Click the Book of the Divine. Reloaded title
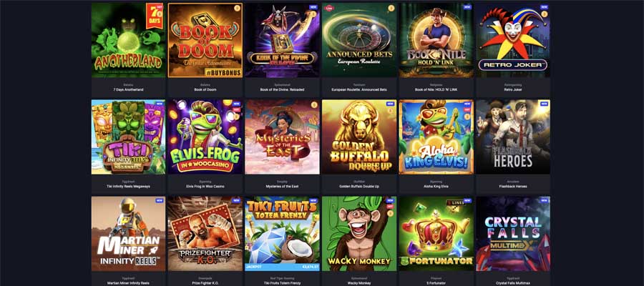The width and height of the screenshot is (644, 286). (x=282, y=89)
